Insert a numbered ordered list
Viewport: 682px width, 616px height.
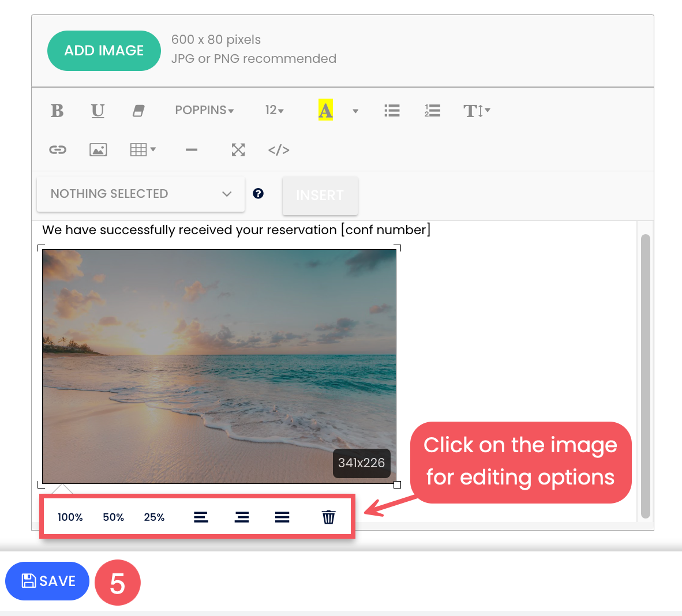click(x=432, y=111)
